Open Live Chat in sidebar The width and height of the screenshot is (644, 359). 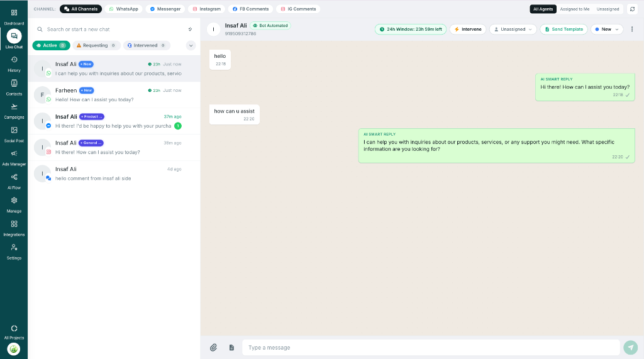pyautogui.click(x=14, y=40)
